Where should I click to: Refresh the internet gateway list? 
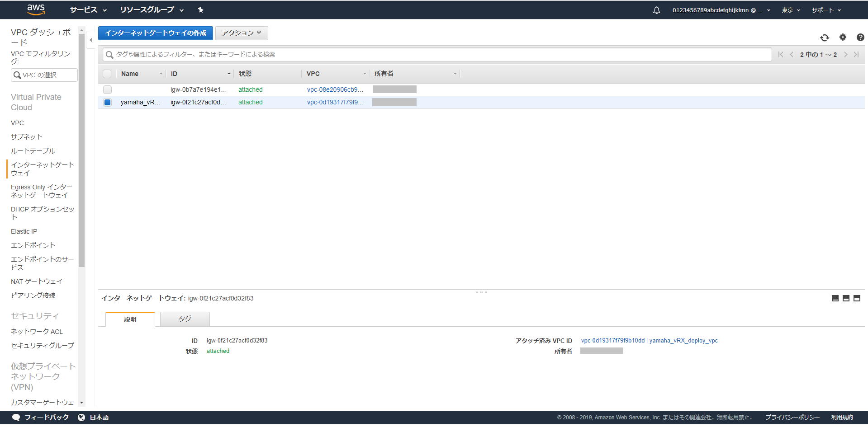(825, 38)
